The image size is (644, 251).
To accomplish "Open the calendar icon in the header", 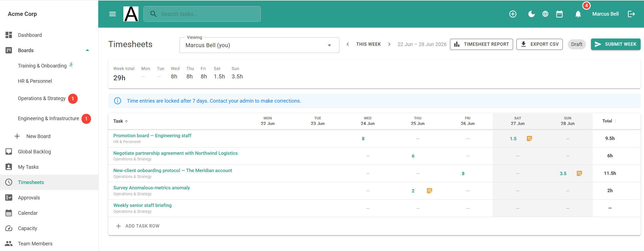I will click(559, 14).
